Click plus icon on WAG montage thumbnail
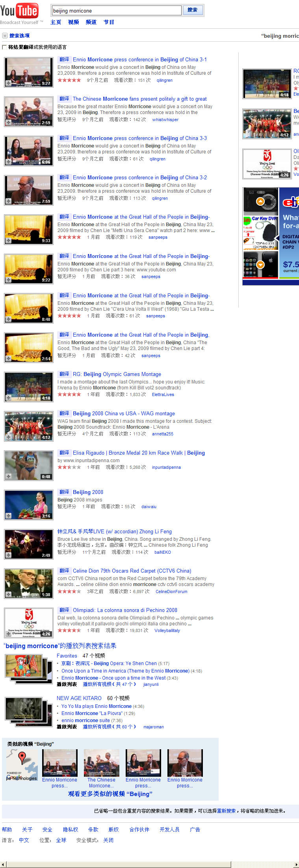Viewport: 299px width, 868px height. coord(8,437)
